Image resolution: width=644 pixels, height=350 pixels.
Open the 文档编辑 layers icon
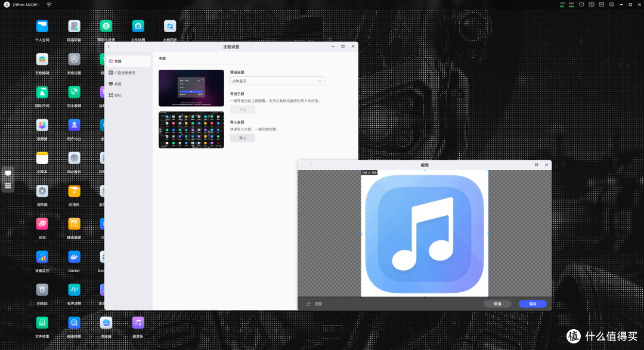tap(42, 60)
